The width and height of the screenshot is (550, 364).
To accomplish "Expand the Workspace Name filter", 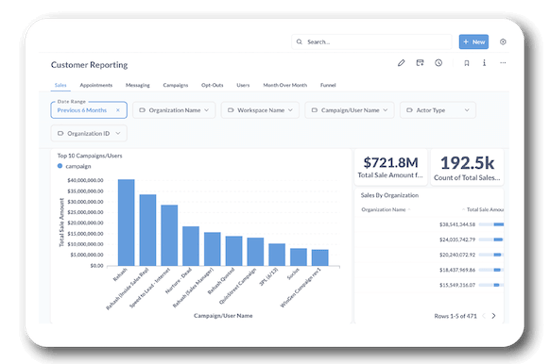I will coord(260,110).
